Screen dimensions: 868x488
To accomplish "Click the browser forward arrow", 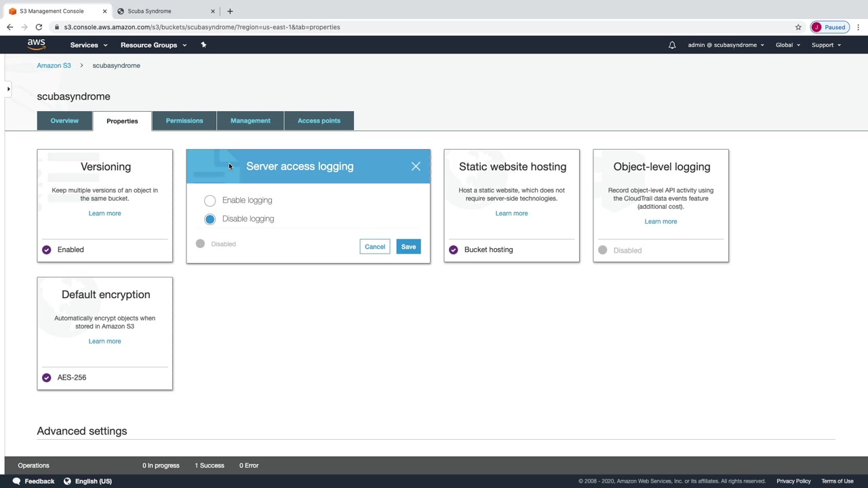I will (x=24, y=27).
